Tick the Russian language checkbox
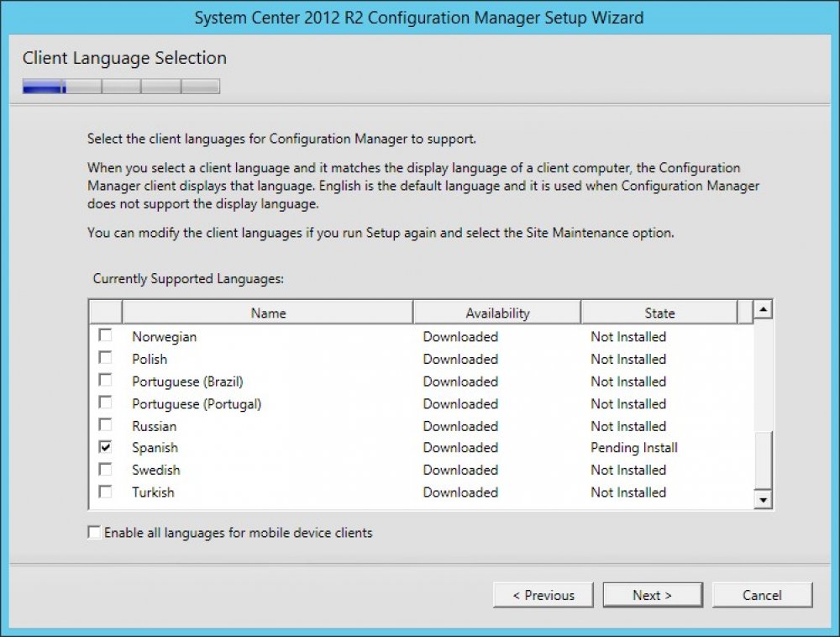 pyautogui.click(x=106, y=425)
